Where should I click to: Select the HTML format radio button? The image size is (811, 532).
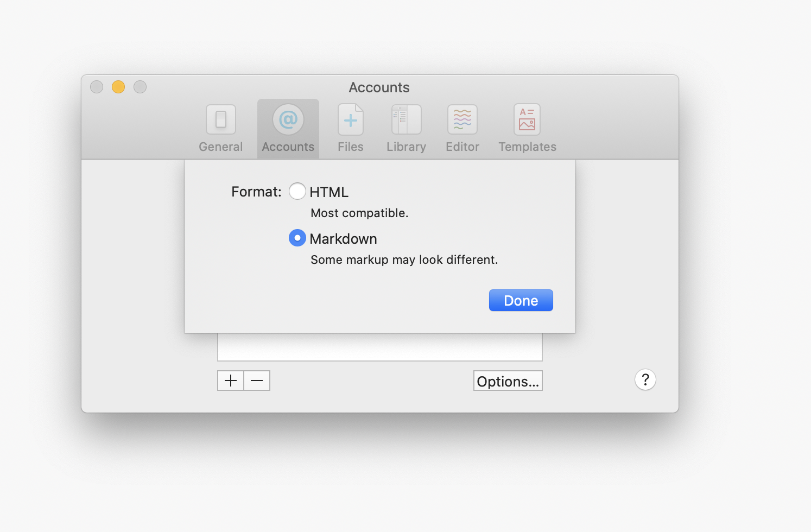297,191
